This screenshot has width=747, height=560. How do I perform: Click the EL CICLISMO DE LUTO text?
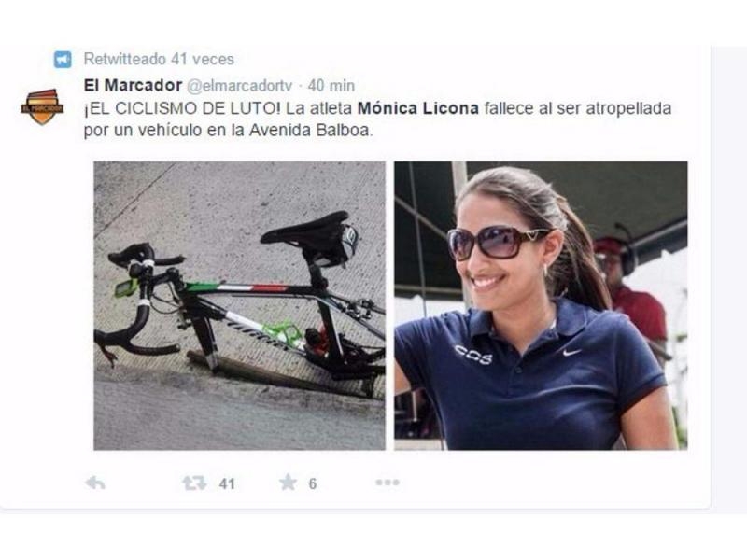point(182,108)
